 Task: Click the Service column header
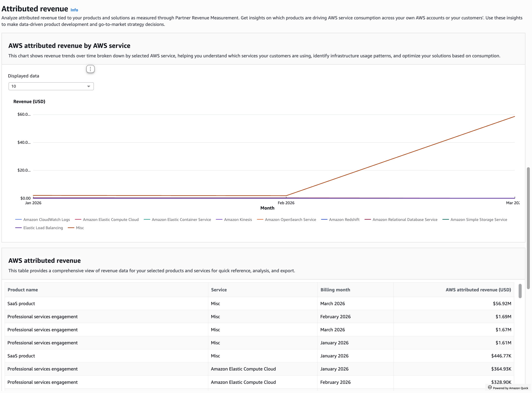coord(219,290)
